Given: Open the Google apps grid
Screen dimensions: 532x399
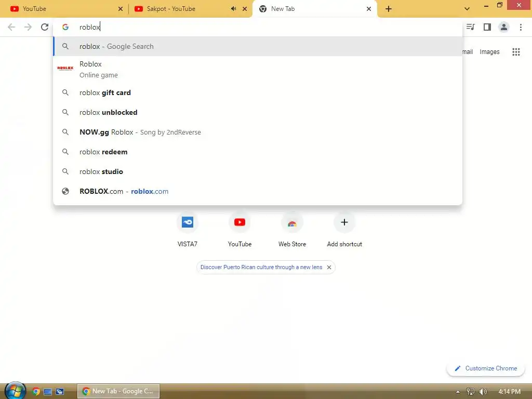Looking at the screenshot, I should coord(516,52).
